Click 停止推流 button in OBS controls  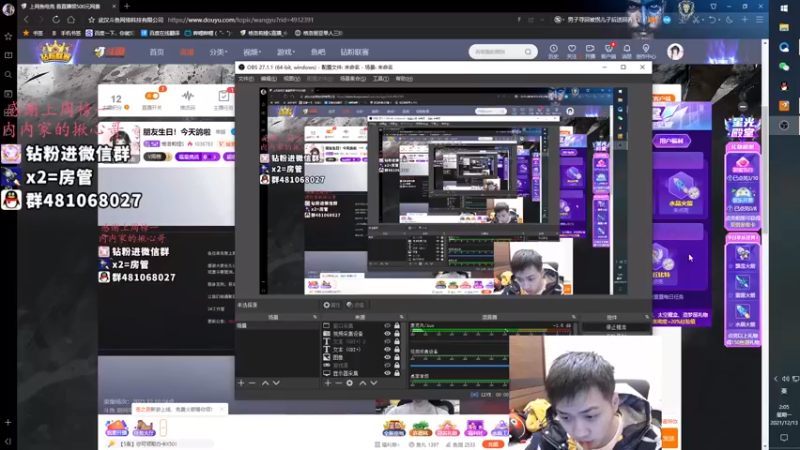[x=616, y=327]
